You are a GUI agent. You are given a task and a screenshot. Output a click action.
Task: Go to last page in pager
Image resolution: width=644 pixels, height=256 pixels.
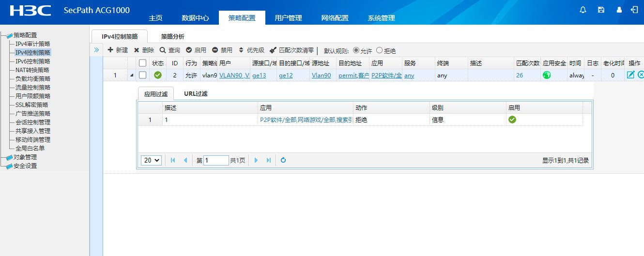pos(269,160)
